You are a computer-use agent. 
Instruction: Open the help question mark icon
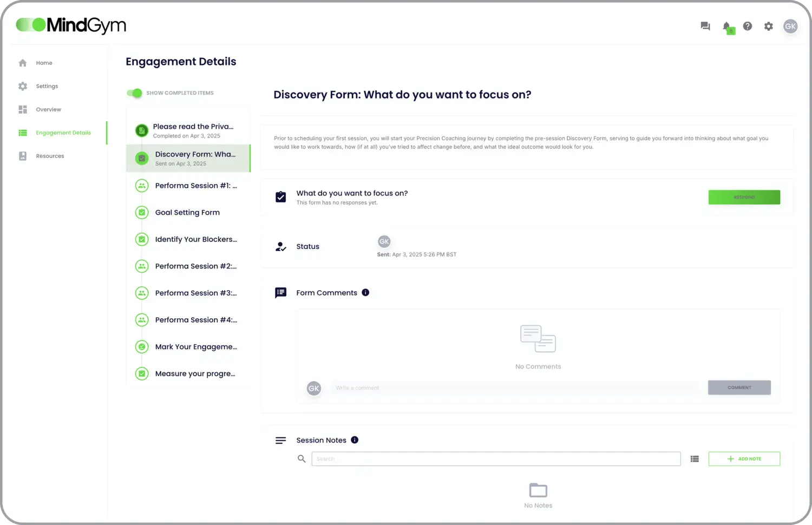click(x=748, y=26)
